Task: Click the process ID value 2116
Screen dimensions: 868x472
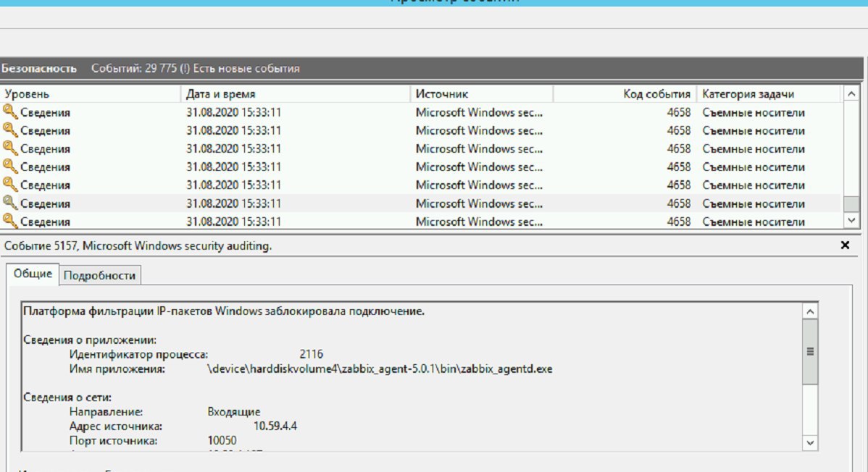Action: pos(311,354)
